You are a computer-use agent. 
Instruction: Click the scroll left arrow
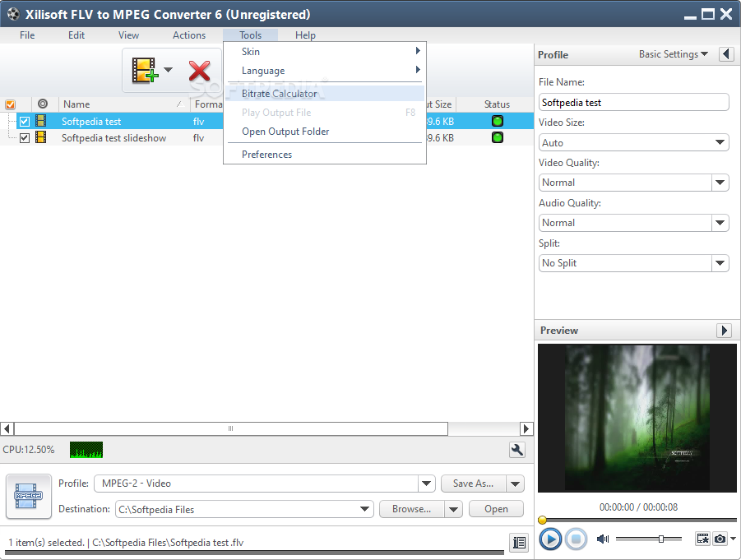coord(7,428)
